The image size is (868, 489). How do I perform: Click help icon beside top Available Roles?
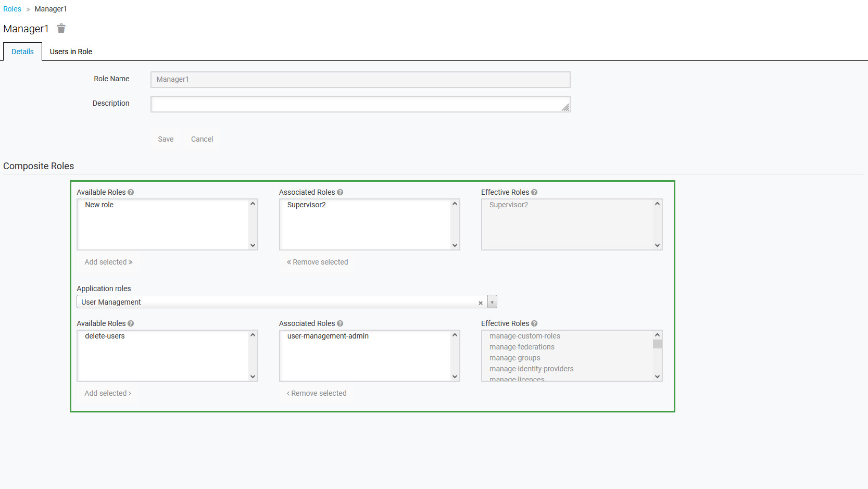pyautogui.click(x=131, y=192)
